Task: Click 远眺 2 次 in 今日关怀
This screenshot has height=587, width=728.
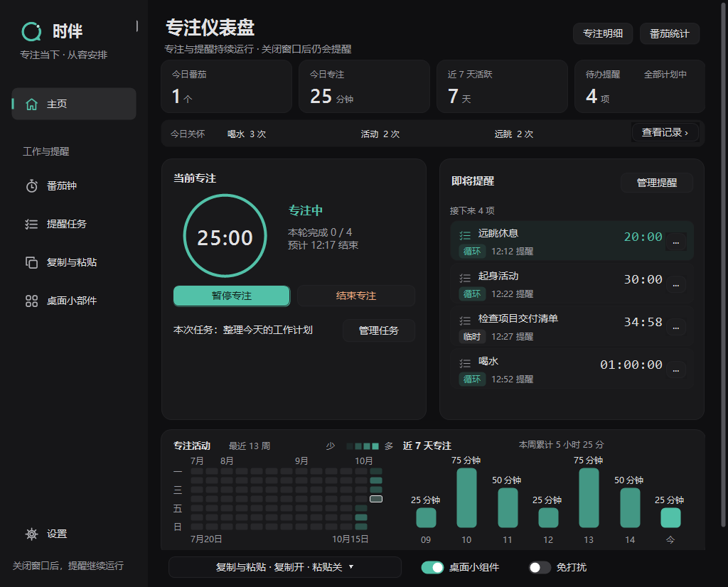Action: 514,134
